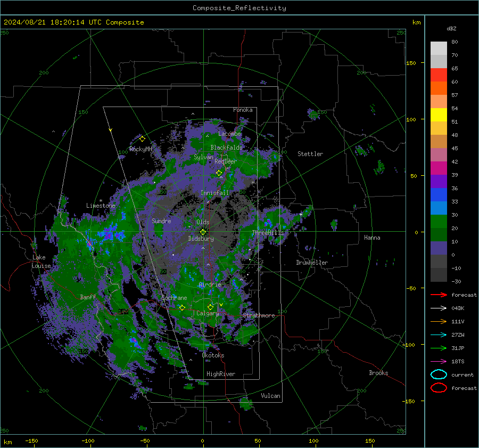Click the cyan current ellipse icon
Screen dimensions: 479x448
439,374
